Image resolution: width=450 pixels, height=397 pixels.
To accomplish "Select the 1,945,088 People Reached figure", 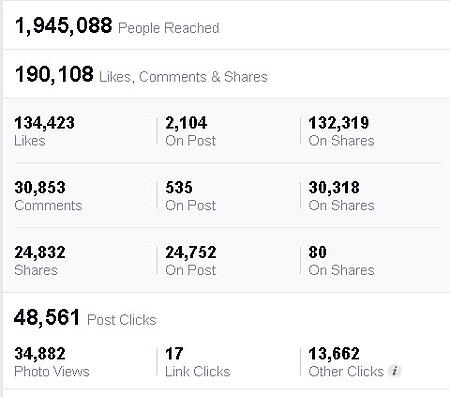I will pos(64,26).
